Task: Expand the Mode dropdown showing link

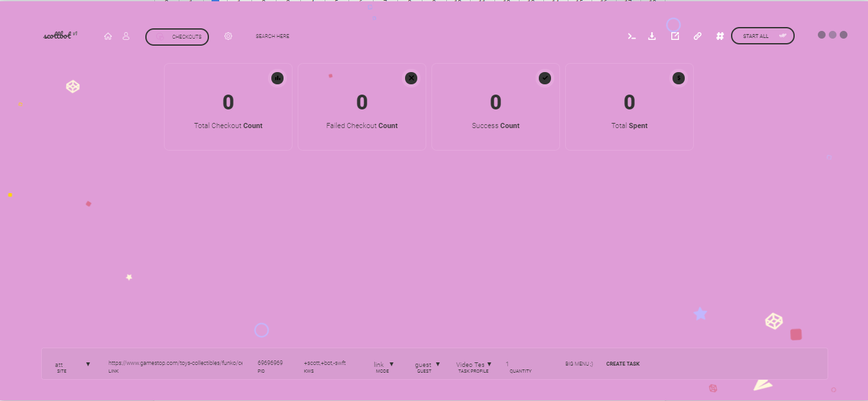Action: click(x=384, y=364)
